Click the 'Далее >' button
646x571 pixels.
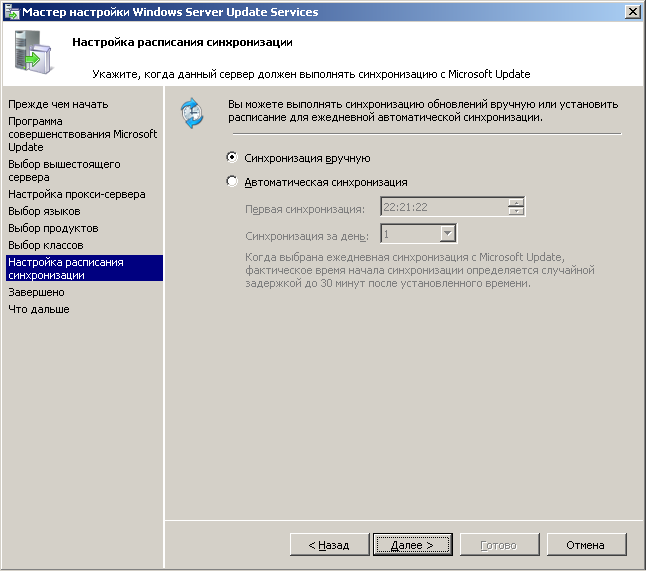point(412,545)
